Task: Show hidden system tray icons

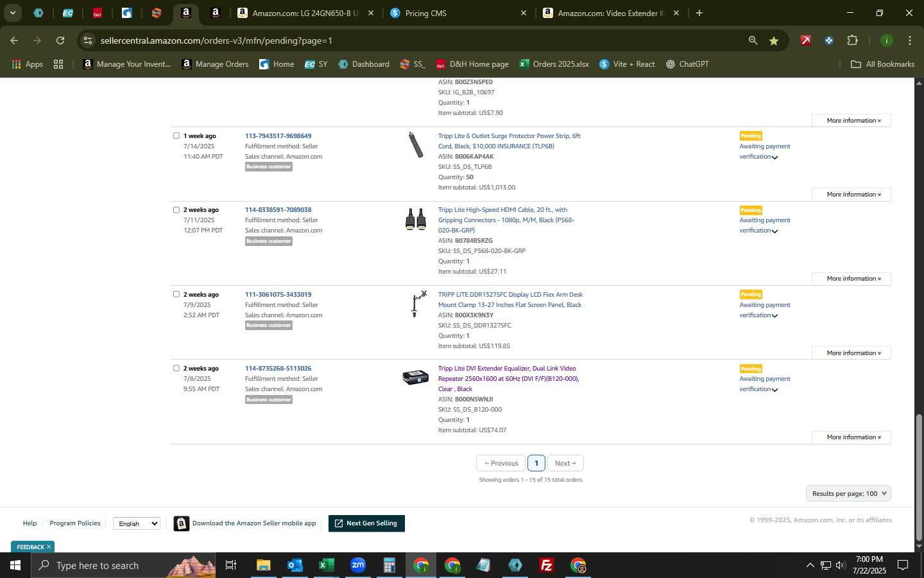Action: 810,565
